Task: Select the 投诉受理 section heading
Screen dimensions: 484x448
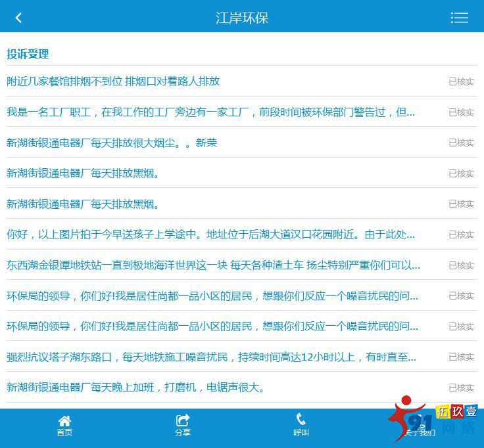Action: coord(28,54)
